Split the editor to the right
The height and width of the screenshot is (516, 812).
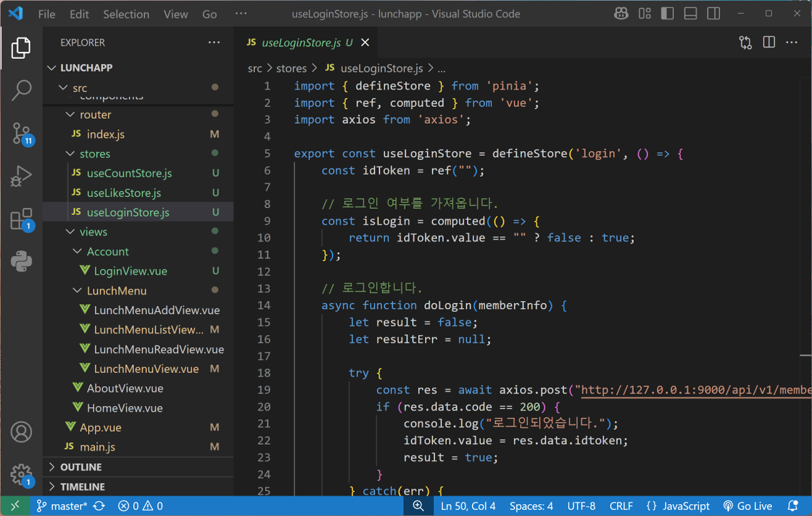[769, 42]
